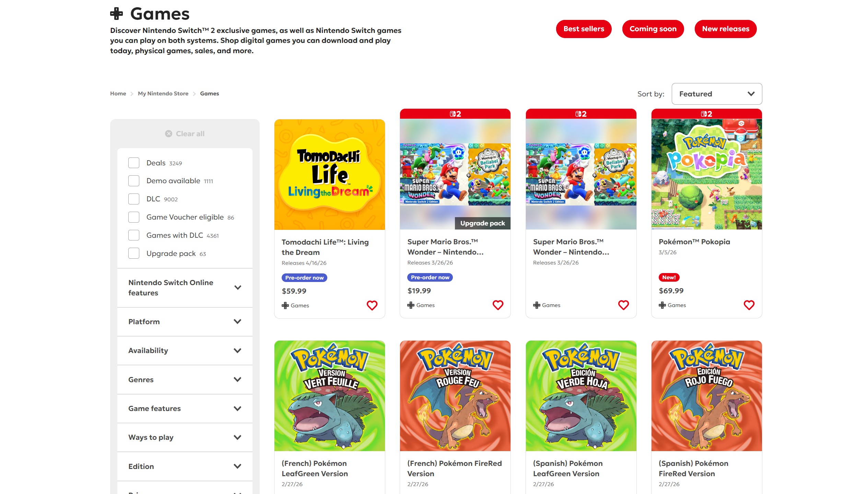Favorite Tomodachi Life with the heart icon
The height and width of the screenshot is (494, 868).
click(x=372, y=305)
